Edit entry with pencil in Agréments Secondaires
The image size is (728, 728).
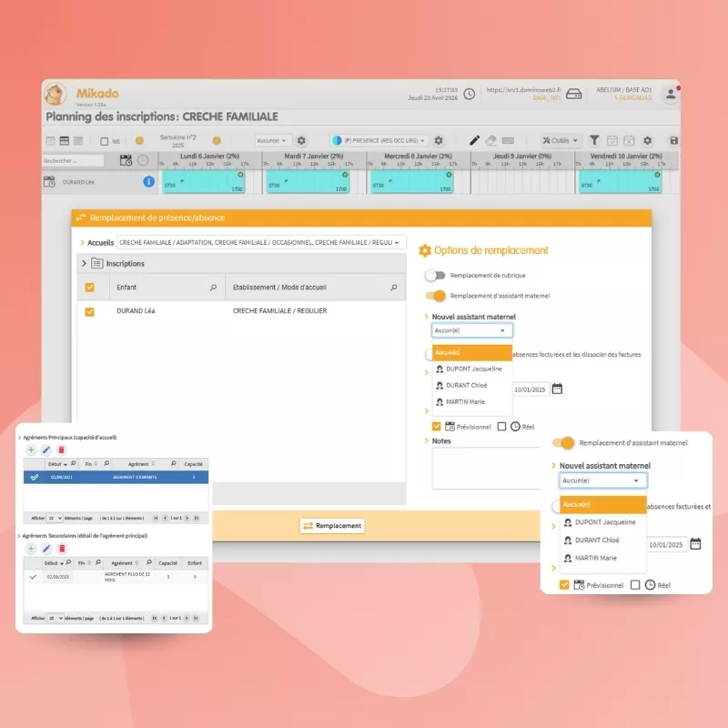46,549
